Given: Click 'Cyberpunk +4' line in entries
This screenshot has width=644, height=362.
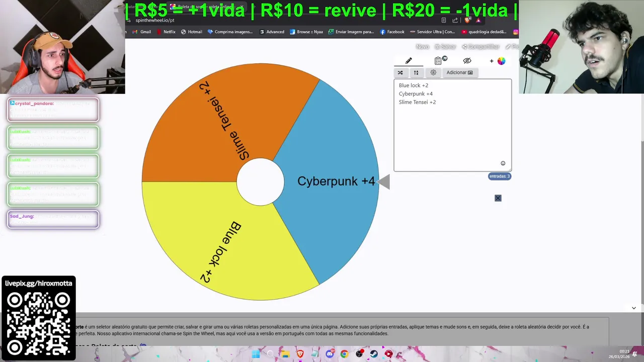Looking at the screenshot, I should 416,94.
